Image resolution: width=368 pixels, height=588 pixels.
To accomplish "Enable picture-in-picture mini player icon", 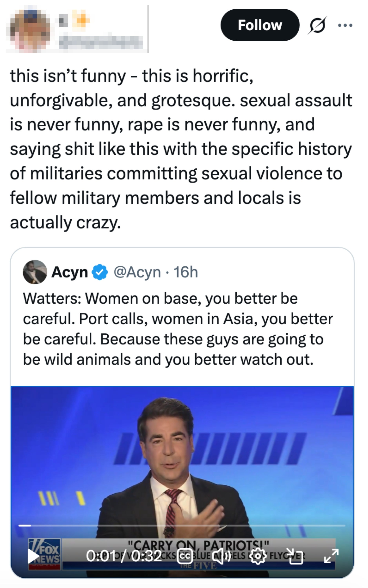I will 294,556.
